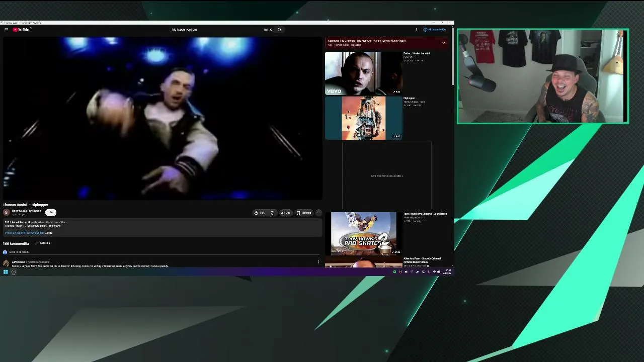Open the Hiphopper title in the recommendations

click(x=410, y=98)
